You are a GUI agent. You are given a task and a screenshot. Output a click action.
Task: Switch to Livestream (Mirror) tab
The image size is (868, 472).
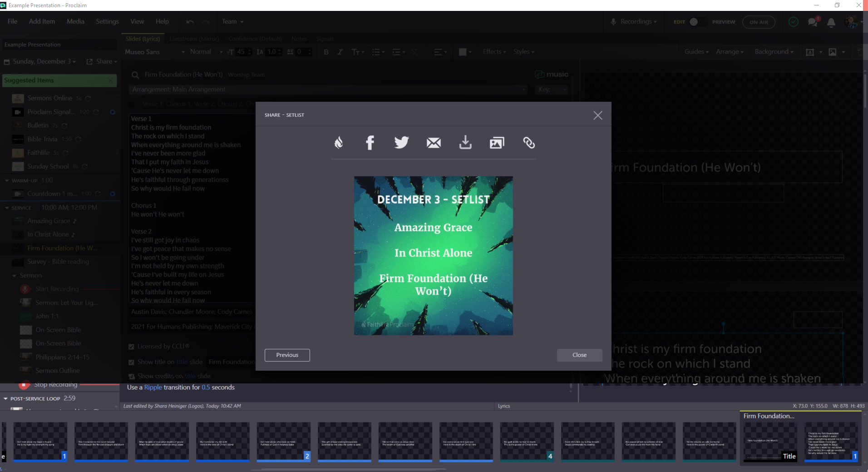coord(194,39)
